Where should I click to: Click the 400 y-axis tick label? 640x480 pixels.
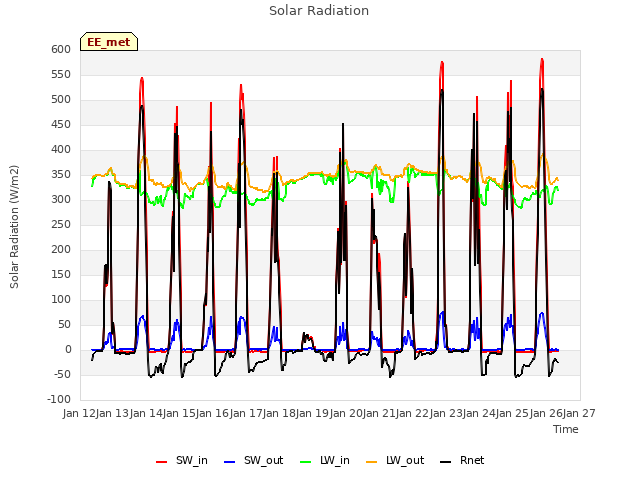coord(61,149)
